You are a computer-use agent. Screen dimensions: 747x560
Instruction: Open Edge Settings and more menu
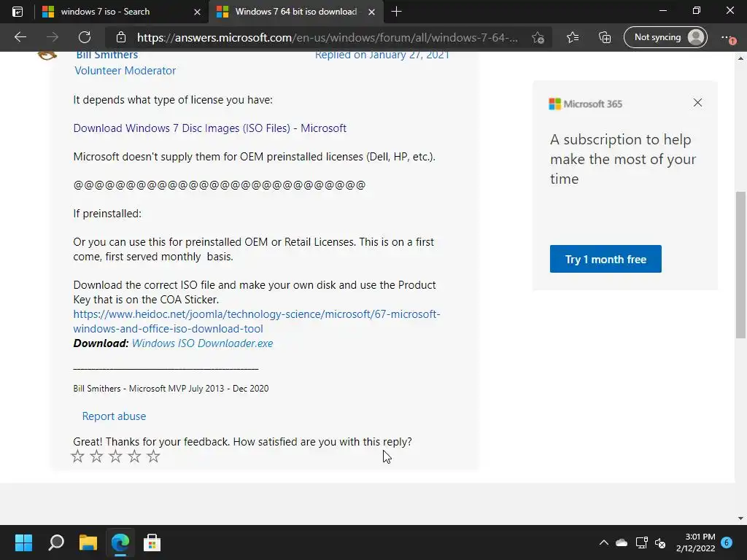pyautogui.click(x=727, y=37)
